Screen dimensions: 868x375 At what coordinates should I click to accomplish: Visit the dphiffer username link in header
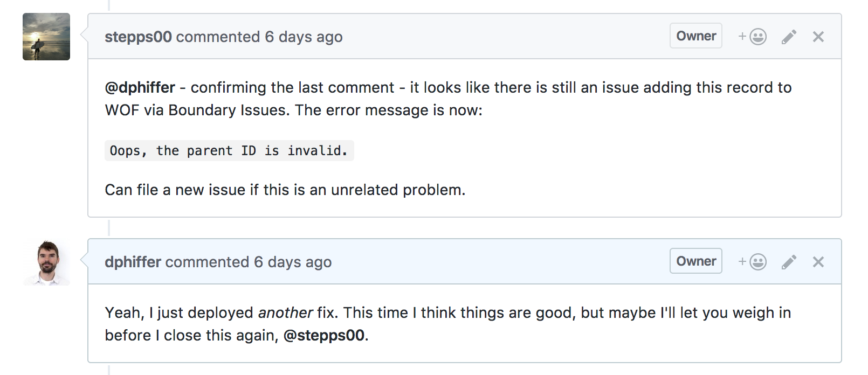pyautogui.click(x=133, y=262)
